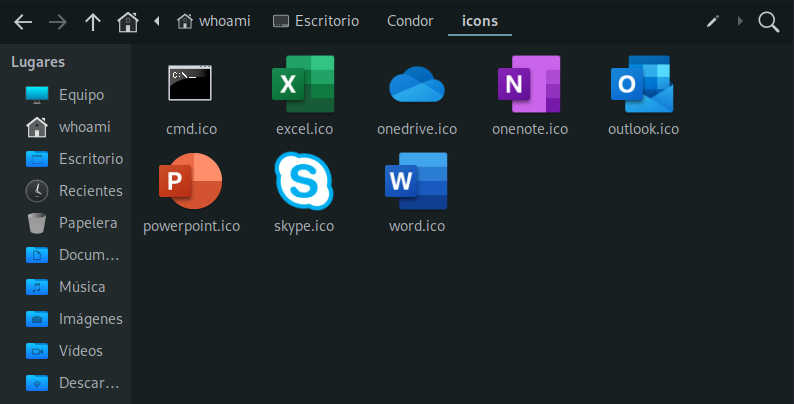
Task: Select the outlook.ico file icon
Action: click(x=642, y=84)
